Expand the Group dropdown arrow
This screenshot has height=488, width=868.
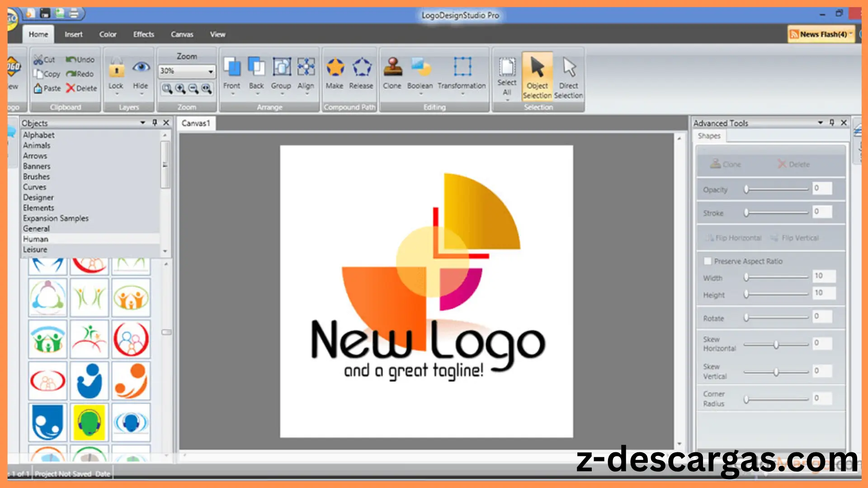282,94
